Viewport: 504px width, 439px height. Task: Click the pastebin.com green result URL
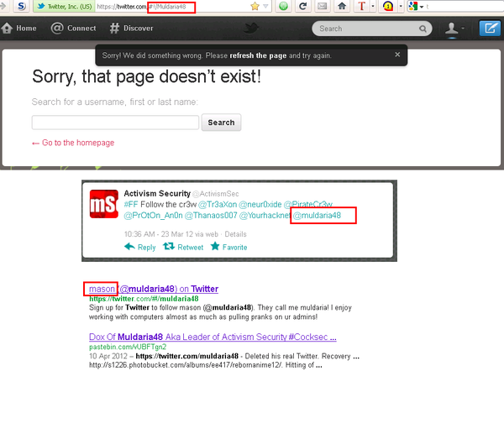128,347
